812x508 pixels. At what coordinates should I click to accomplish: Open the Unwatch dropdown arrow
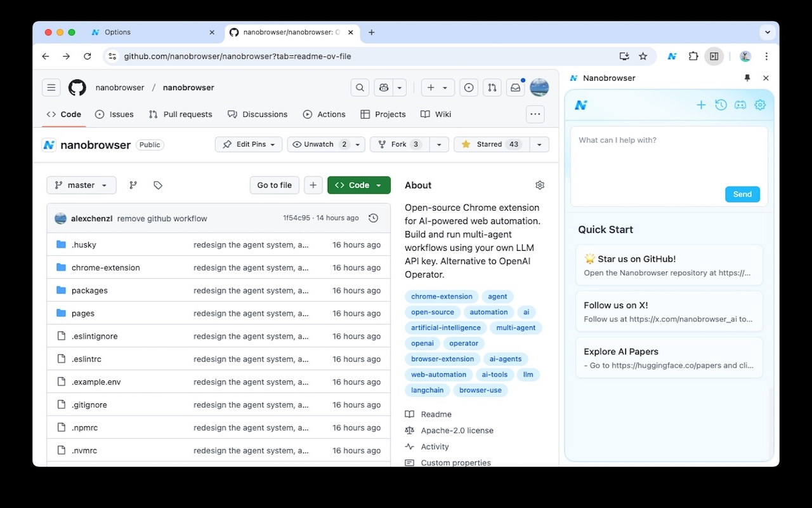[357, 144]
